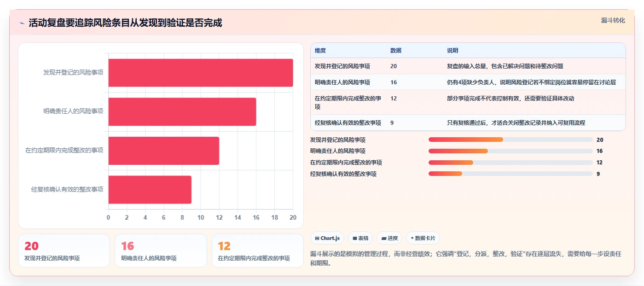The width and height of the screenshot is (644, 286).
Task: Click the data card showing 16
Action: pyautogui.click(x=161, y=251)
